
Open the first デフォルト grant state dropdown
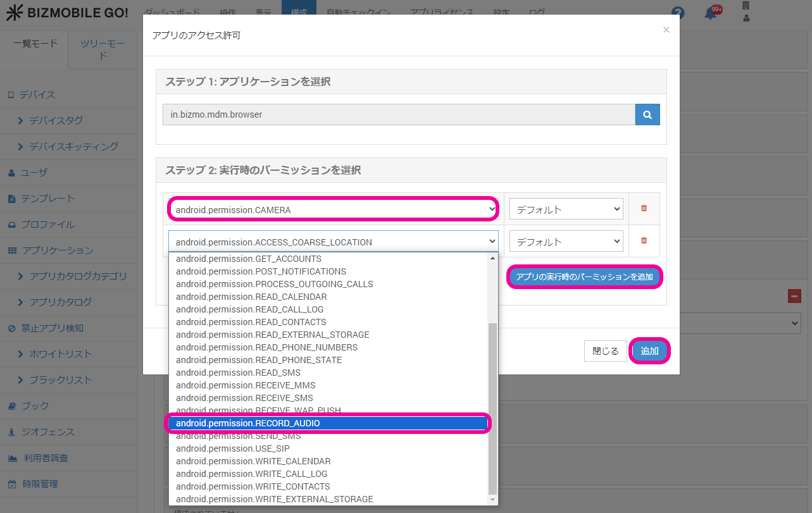566,209
